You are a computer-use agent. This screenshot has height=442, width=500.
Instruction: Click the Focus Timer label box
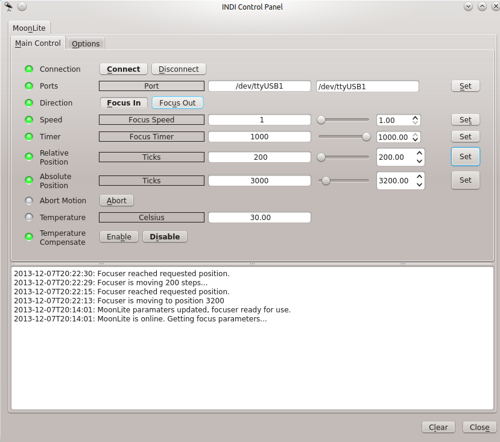152,137
